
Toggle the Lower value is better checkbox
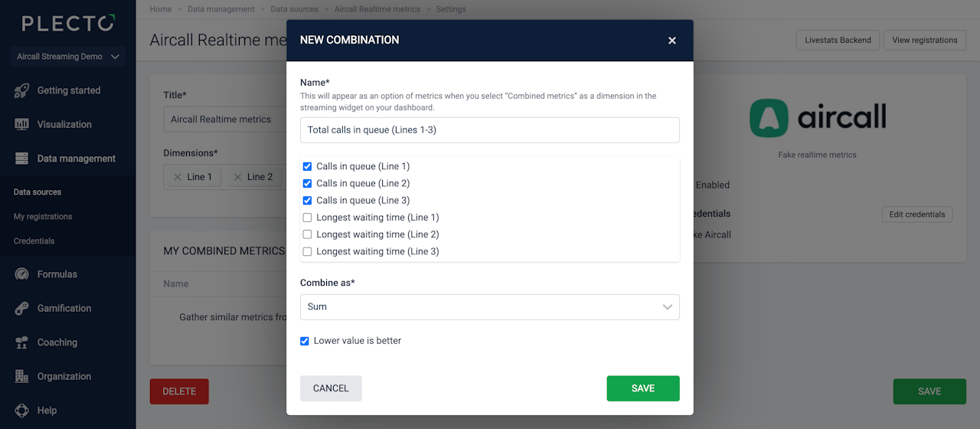pyautogui.click(x=305, y=341)
